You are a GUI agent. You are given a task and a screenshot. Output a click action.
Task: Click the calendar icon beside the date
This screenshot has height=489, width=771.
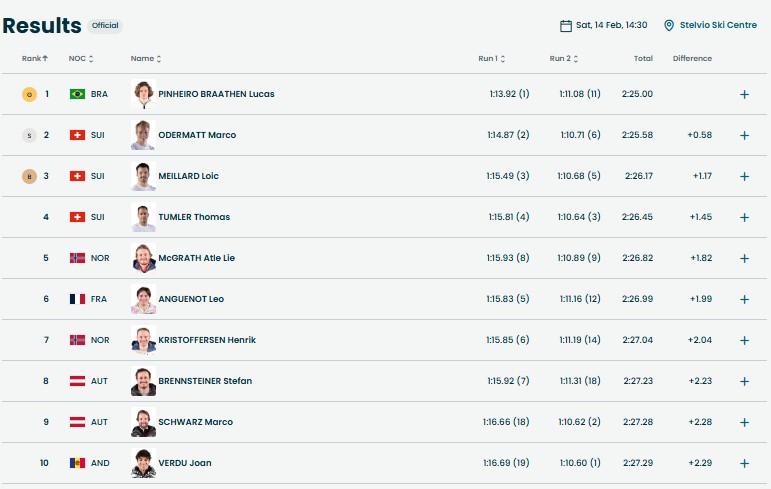click(566, 25)
